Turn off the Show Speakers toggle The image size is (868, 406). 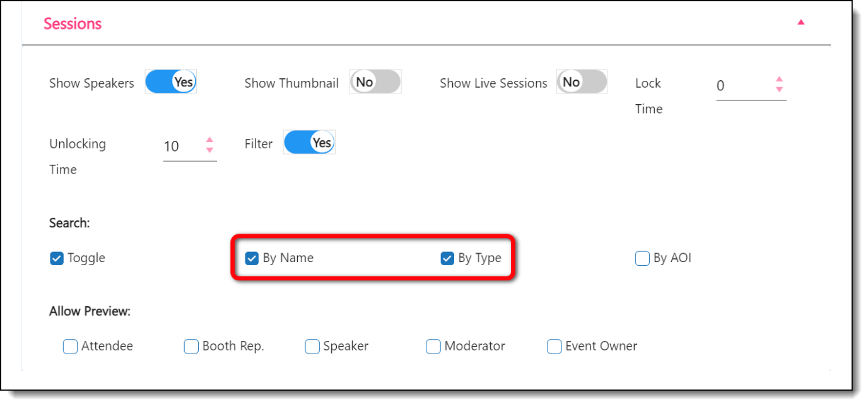coord(171,82)
